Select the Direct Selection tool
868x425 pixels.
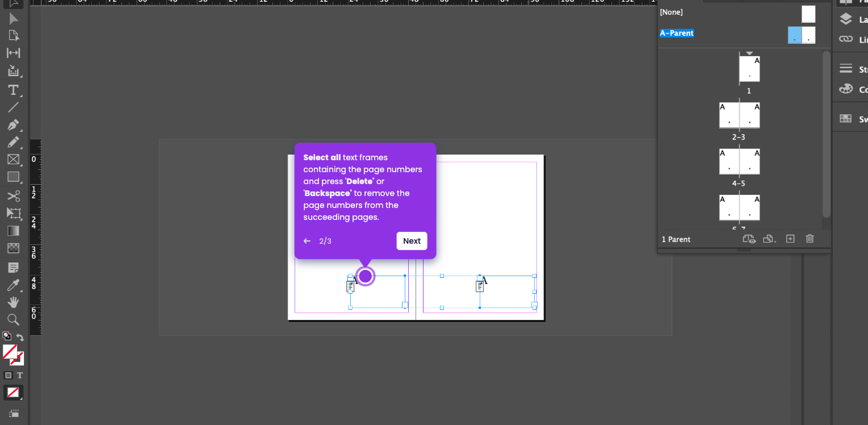(13, 19)
